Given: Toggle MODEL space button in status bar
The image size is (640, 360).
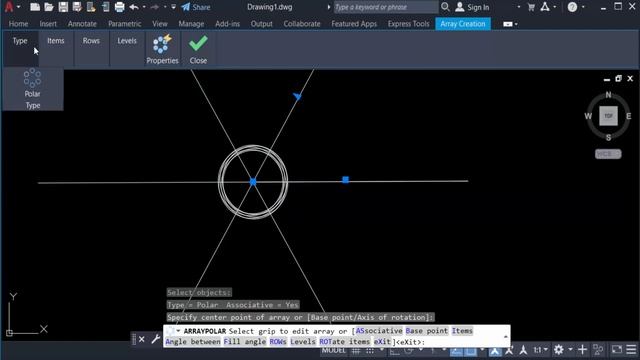Looking at the screenshot, I should click(x=333, y=350).
